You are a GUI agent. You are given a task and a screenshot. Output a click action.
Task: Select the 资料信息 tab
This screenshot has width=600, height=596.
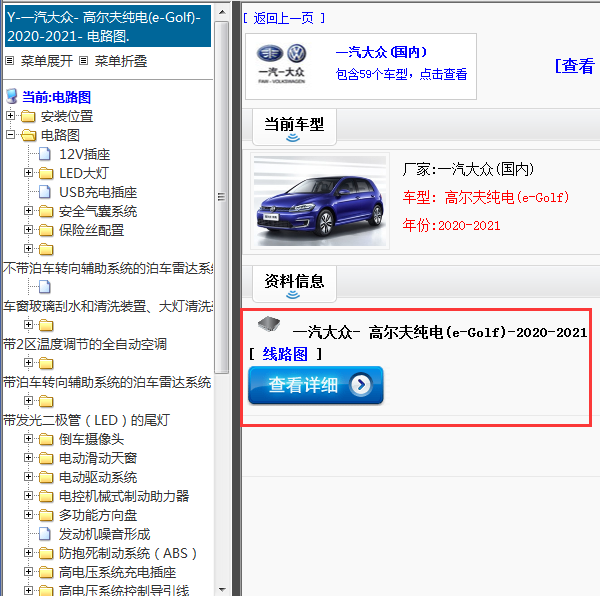click(x=294, y=283)
